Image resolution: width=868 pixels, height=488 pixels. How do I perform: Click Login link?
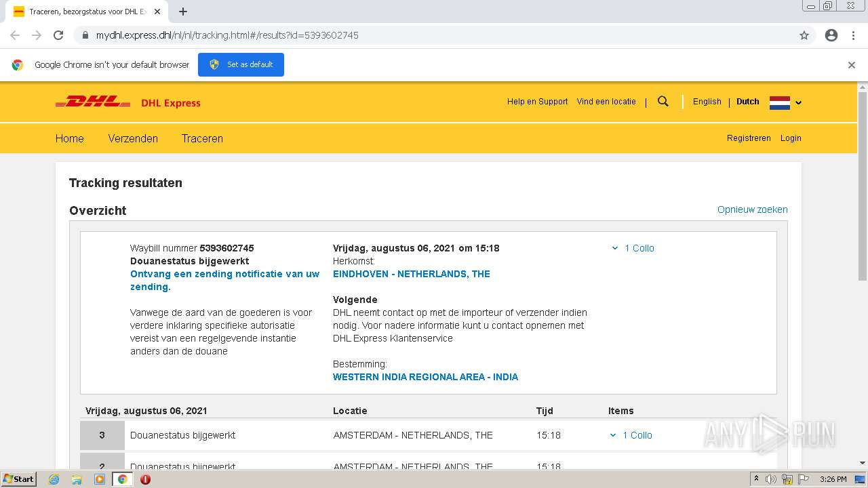791,138
